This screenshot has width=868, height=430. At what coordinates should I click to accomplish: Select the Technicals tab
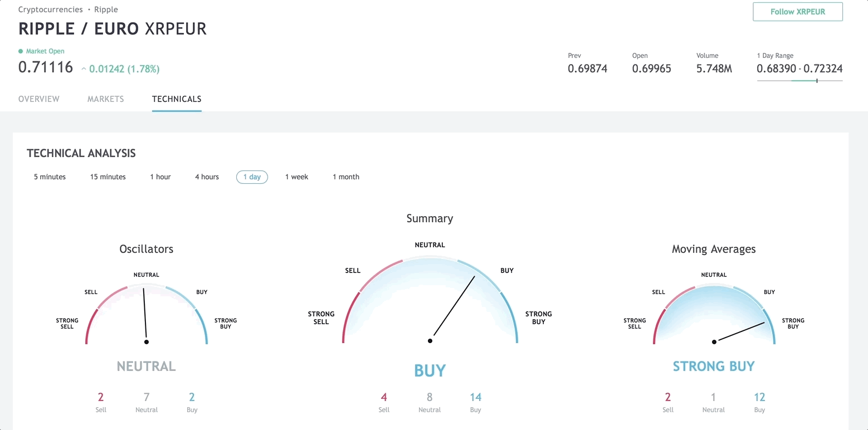pyautogui.click(x=177, y=99)
